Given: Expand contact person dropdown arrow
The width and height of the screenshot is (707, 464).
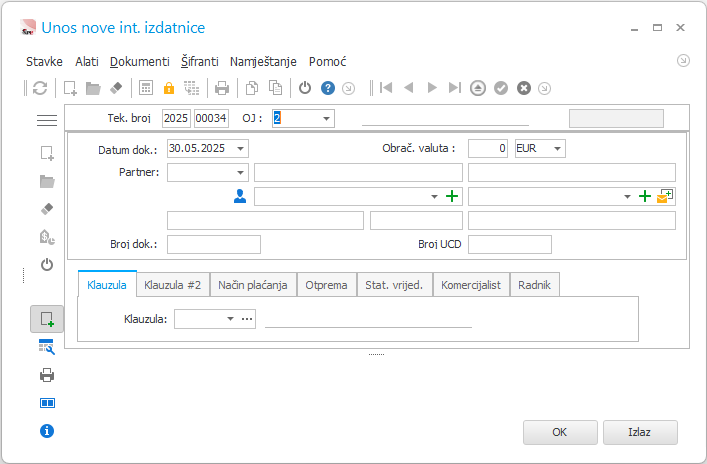Looking at the screenshot, I should point(434,197).
